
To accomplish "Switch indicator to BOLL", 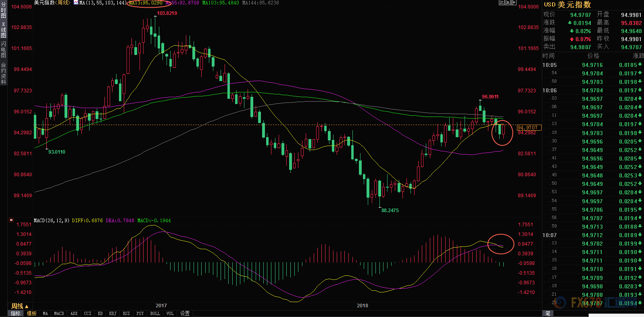I will [155, 313].
